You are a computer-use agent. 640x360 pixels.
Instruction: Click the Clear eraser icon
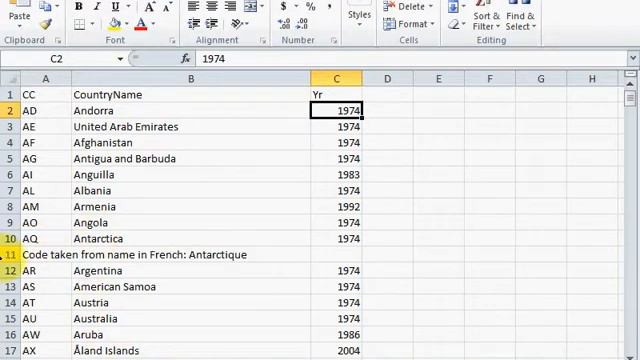[x=454, y=25]
